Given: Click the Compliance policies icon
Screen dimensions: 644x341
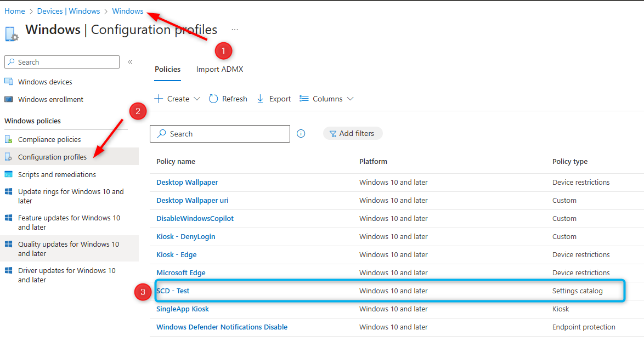Looking at the screenshot, I should point(8,139).
